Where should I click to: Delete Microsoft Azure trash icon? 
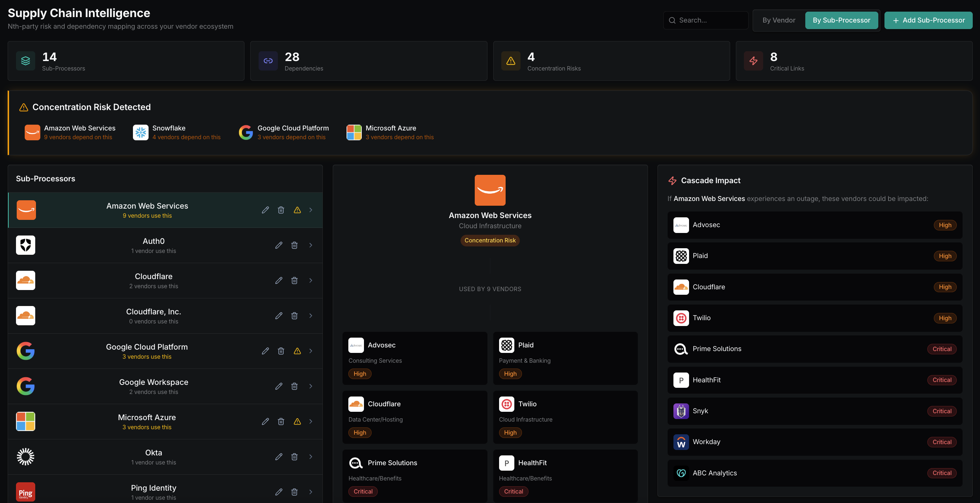point(281,422)
